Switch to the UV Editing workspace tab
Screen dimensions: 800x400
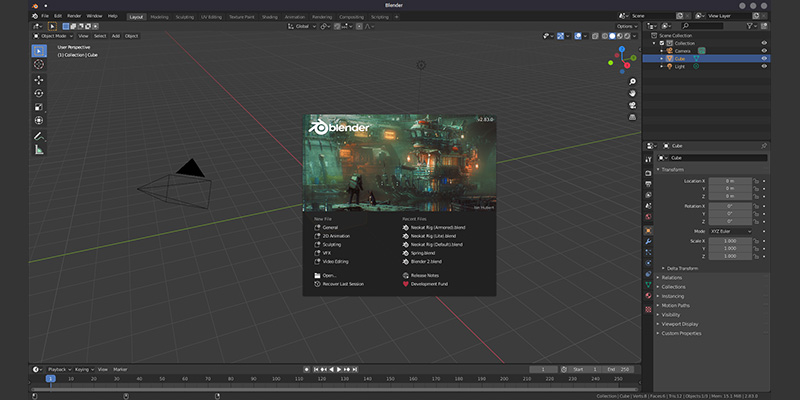pos(211,17)
